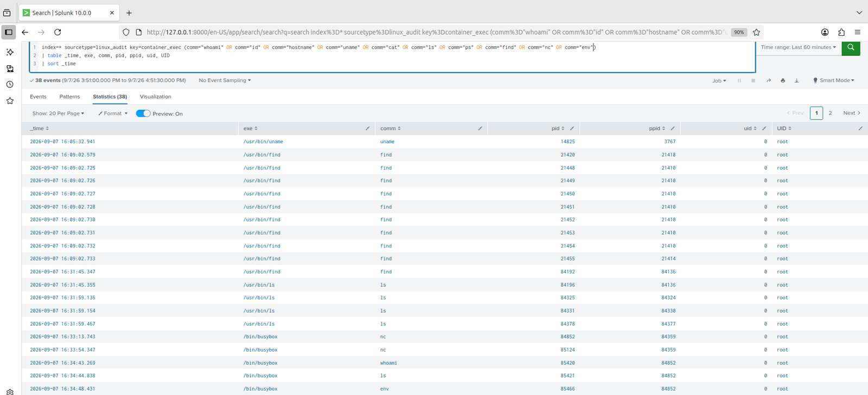868x395 pixels.
Task: Open the synced tabs icon in sidebar
Action: pos(10,68)
